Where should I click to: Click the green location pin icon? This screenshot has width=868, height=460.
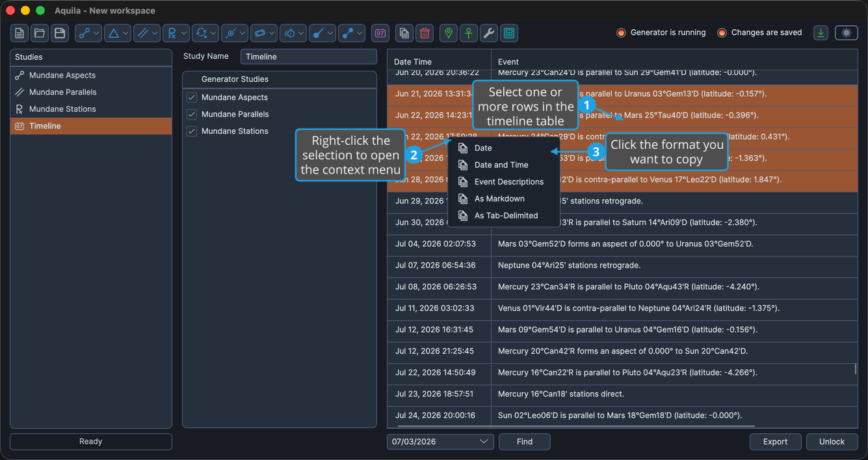click(x=449, y=33)
